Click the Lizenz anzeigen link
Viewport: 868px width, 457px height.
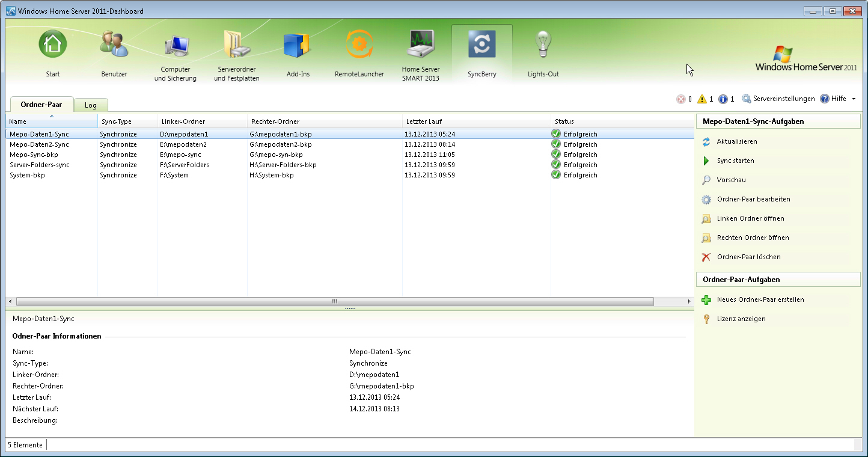click(741, 319)
